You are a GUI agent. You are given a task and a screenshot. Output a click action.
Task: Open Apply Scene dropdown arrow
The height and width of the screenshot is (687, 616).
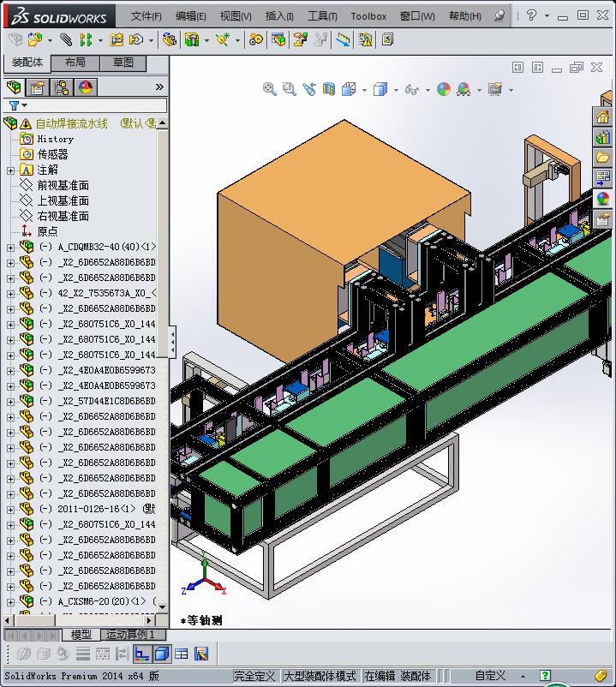479,90
